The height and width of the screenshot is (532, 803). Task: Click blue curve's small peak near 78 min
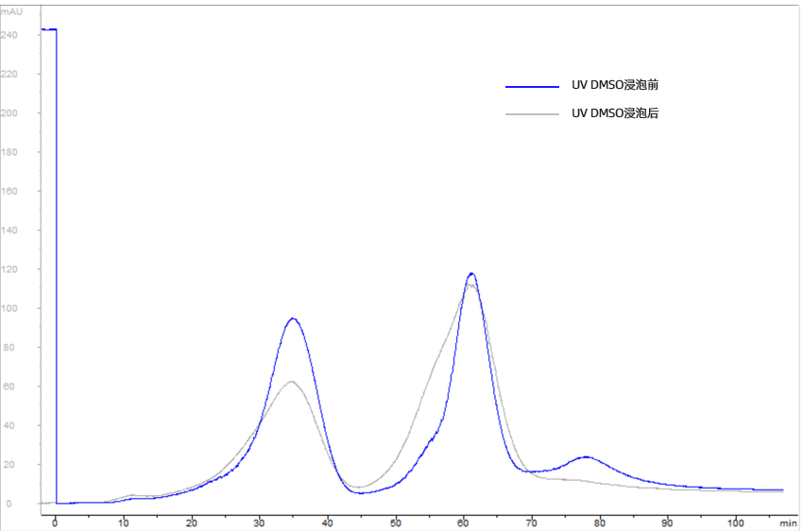click(586, 457)
